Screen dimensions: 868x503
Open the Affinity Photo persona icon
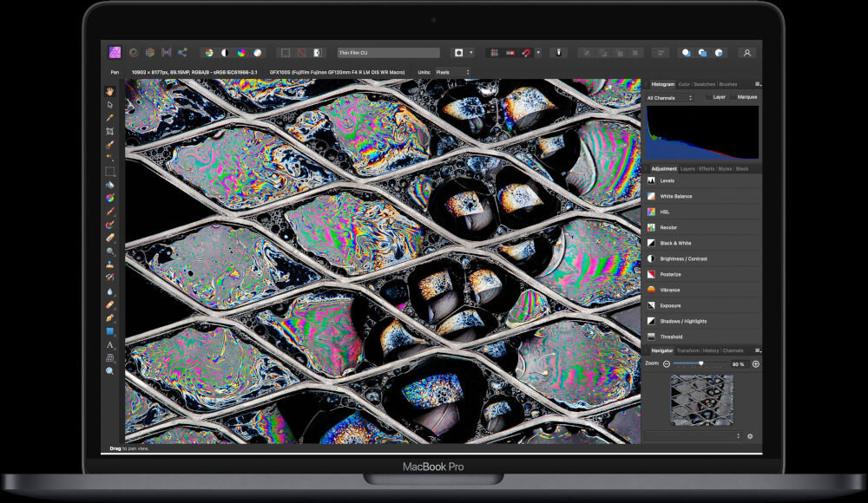point(115,52)
